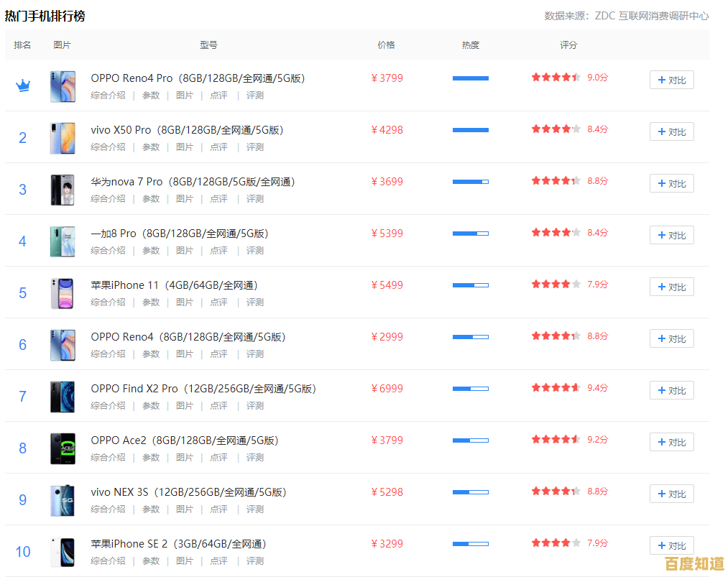Click the 型号 column header
The image size is (728, 577).
click(208, 45)
